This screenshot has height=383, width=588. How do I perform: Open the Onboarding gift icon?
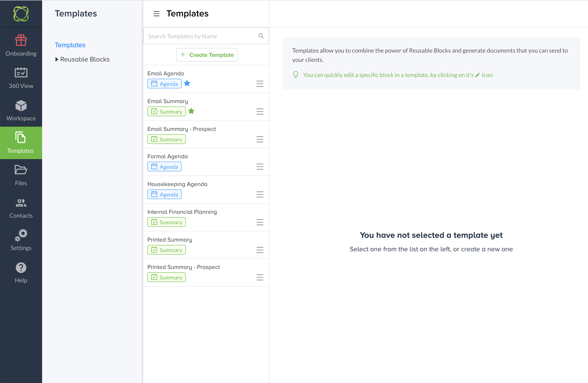pyautogui.click(x=21, y=40)
